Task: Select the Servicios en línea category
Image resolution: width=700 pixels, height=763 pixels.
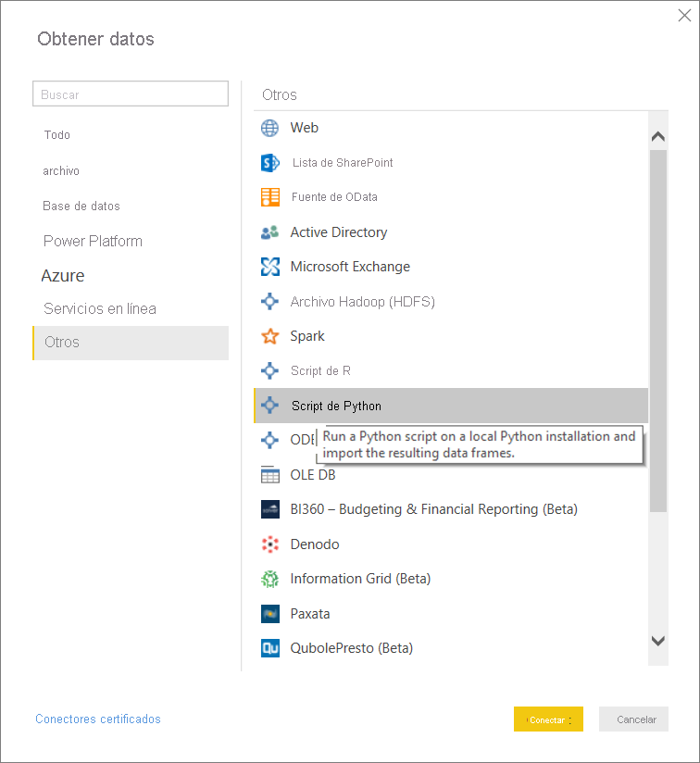Action: coord(100,308)
